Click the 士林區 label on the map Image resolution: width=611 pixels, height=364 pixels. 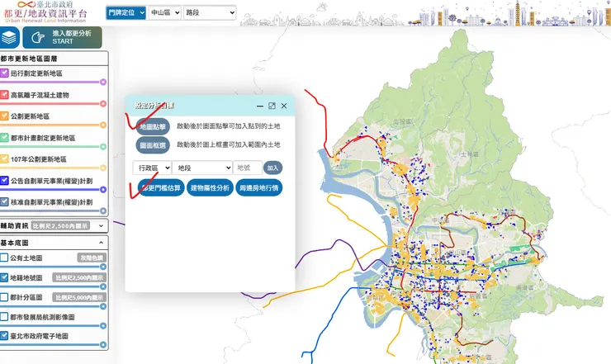tap(470, 154)
